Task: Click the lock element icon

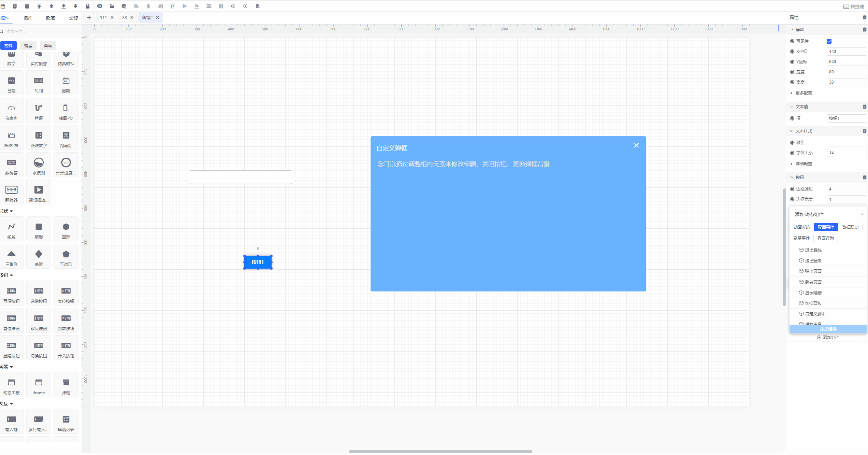Action: (x=88, y=6)
